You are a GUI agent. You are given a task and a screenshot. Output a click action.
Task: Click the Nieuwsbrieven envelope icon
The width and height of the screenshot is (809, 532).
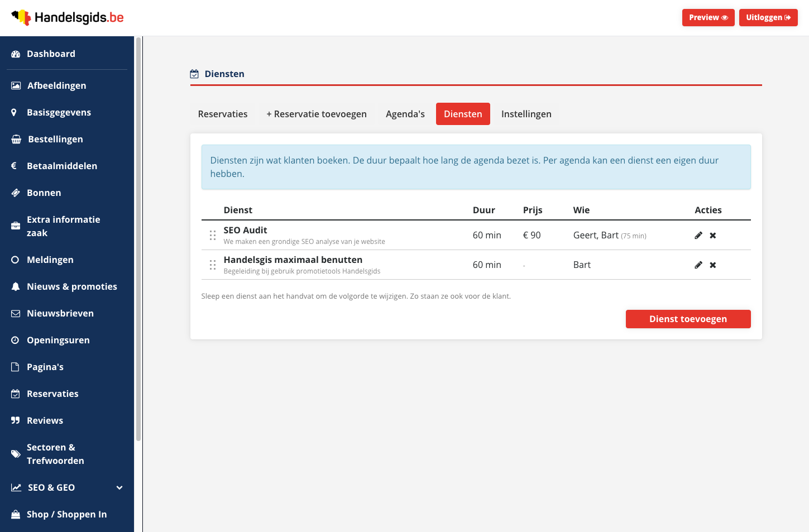tap(16, 314)
